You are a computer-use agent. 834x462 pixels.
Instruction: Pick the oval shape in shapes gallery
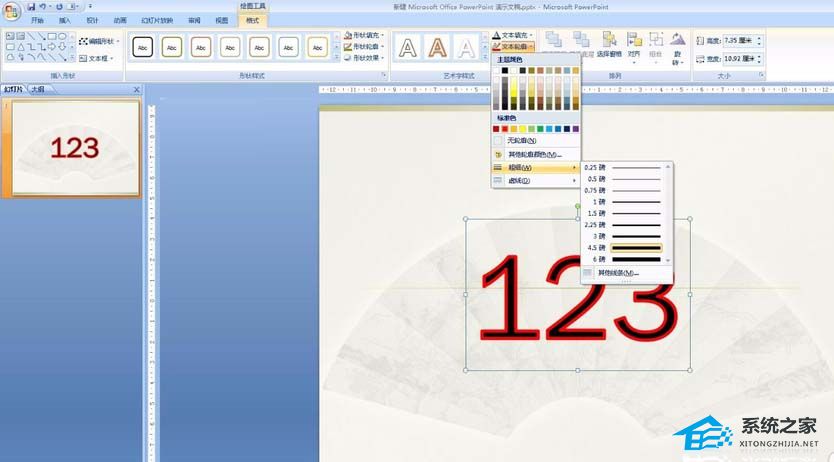[x=62, y=36]
